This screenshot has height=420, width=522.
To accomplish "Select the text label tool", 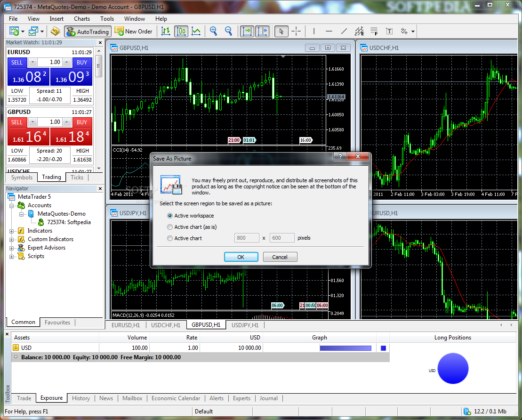I will pos(389,31).
